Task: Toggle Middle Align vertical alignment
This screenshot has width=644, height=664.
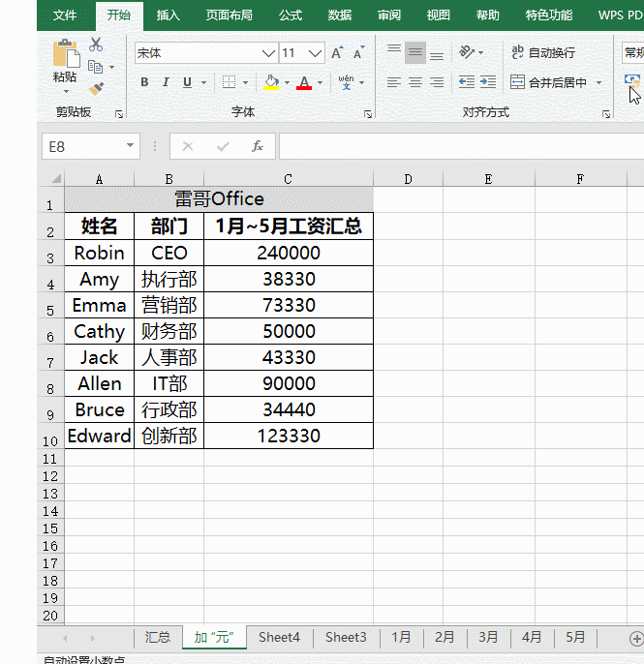Action: [415, 52]
